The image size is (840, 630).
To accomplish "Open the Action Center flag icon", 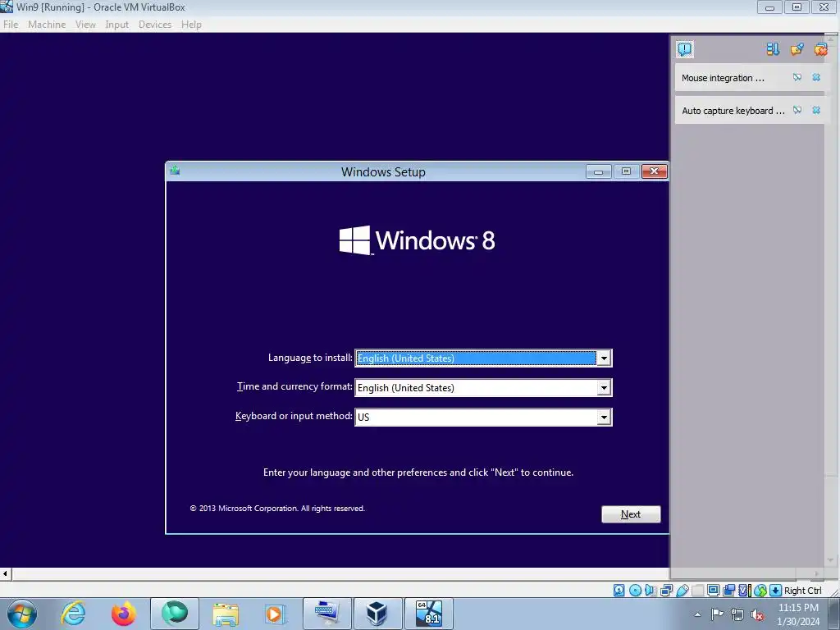I will pos(717,614).
